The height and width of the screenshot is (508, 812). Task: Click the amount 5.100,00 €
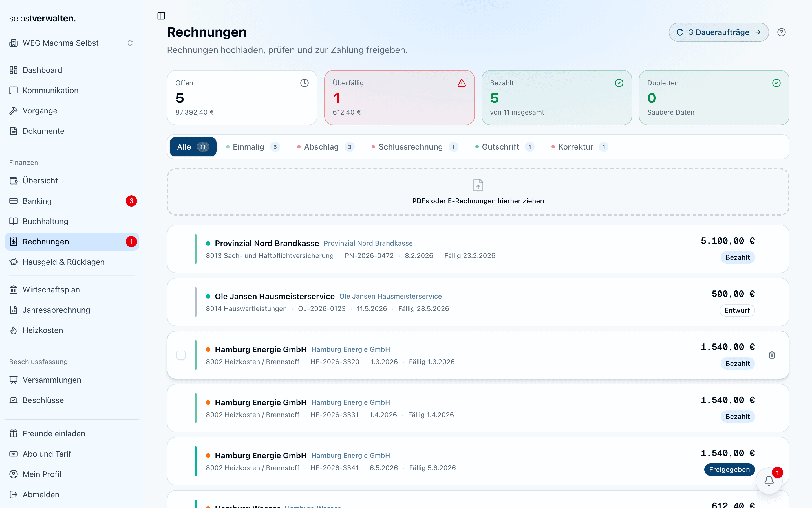(x=728, y=241)
